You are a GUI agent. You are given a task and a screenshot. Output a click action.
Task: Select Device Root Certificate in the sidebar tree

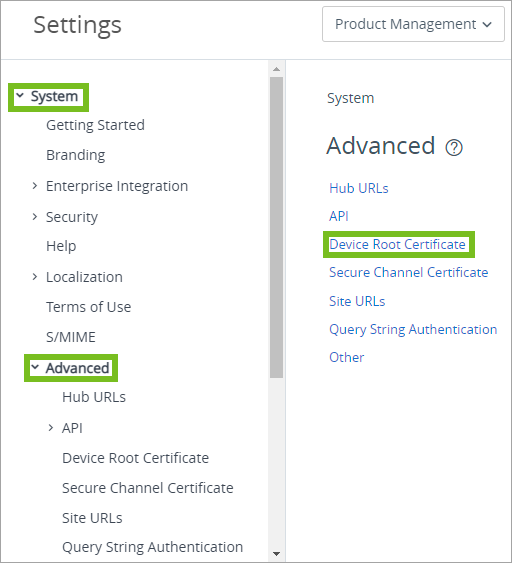[135, 458]
